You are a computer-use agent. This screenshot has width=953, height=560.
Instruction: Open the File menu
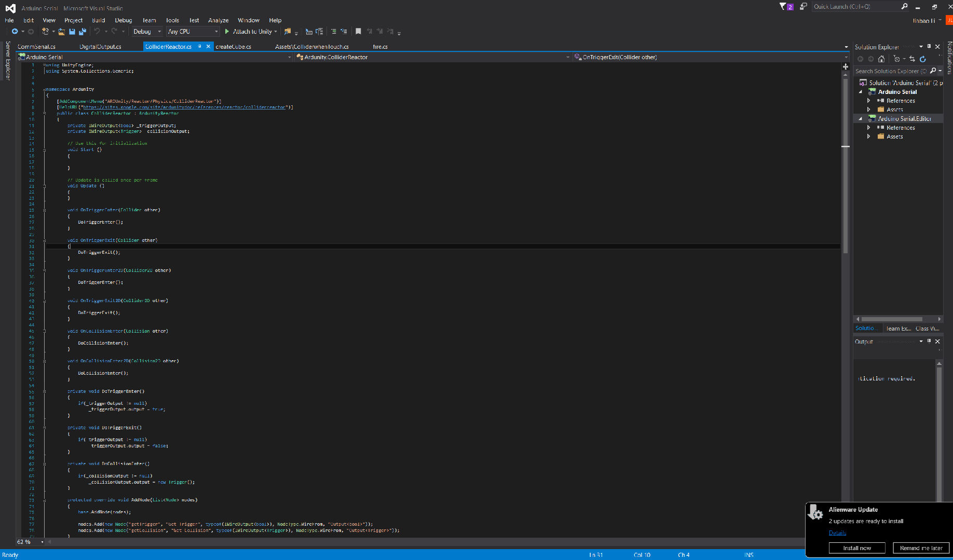coord(9,20)
